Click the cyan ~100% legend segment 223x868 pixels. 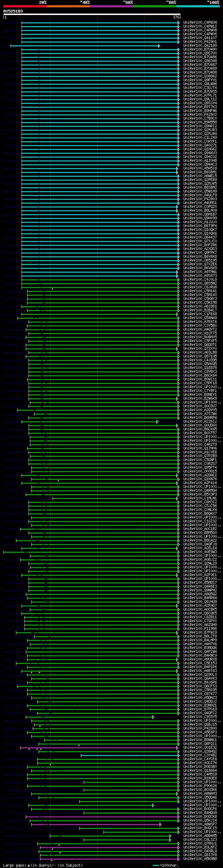tap(198, 6)
